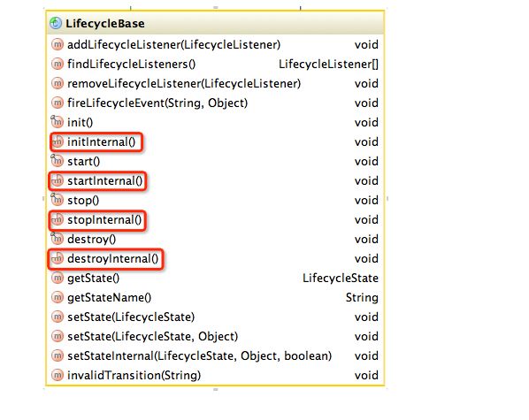Viewport: 529px width, 420px height.
Task: Click void return type of setStateInternal
Action: point(366,356)
